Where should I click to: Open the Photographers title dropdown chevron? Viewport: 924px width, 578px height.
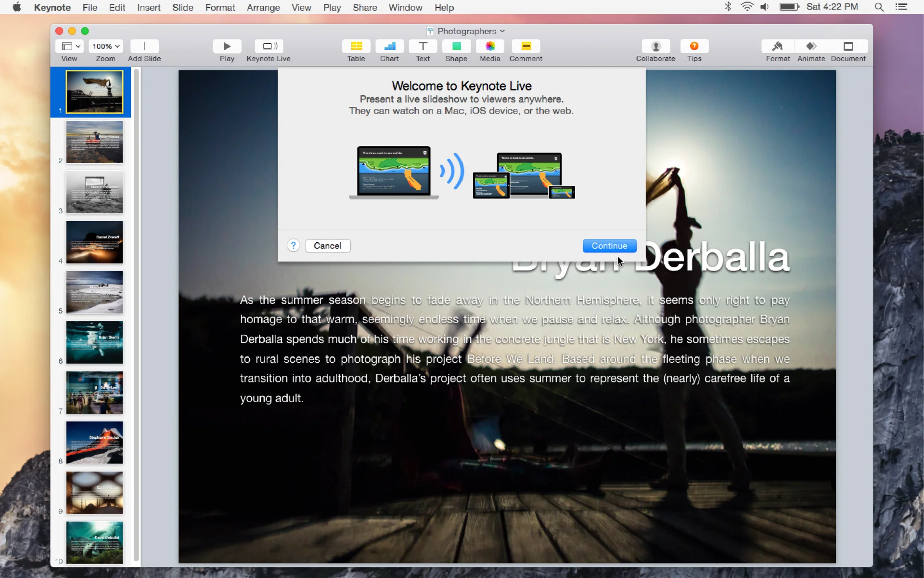point(502,31)
